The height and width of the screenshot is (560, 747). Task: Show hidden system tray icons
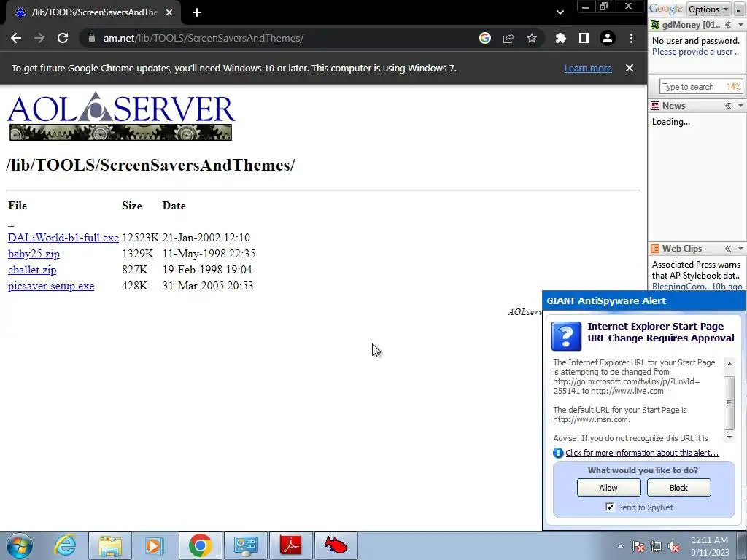(620, 546)
